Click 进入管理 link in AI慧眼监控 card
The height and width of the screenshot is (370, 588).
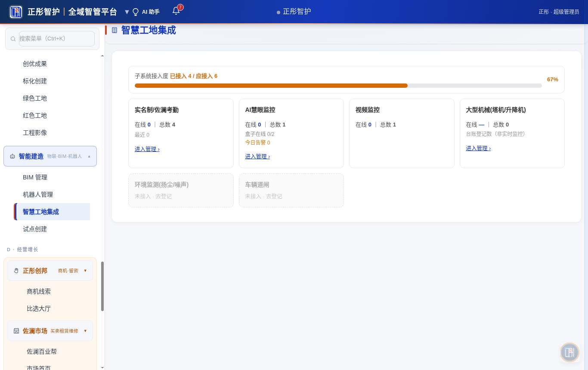pyautogui.click(x=257, y=156)
